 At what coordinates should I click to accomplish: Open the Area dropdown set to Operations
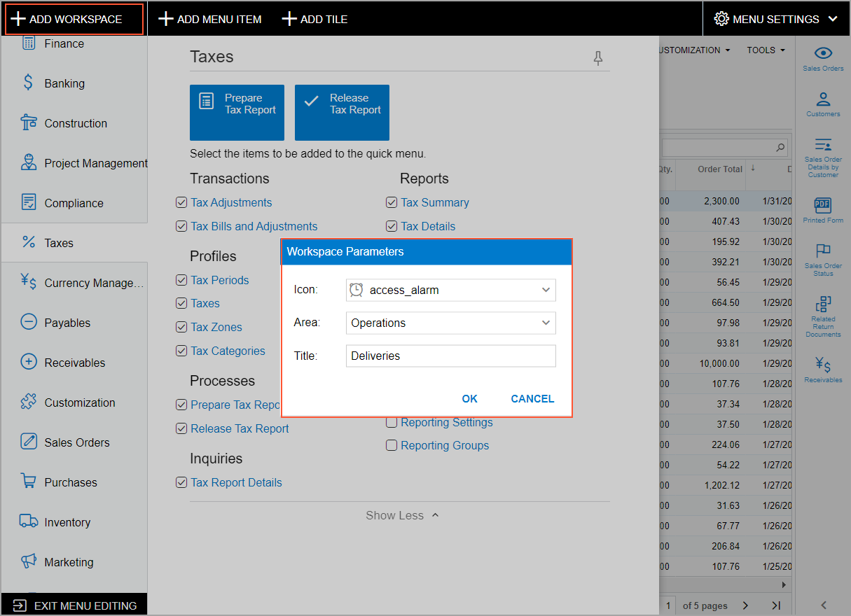(x=546, y=323)
